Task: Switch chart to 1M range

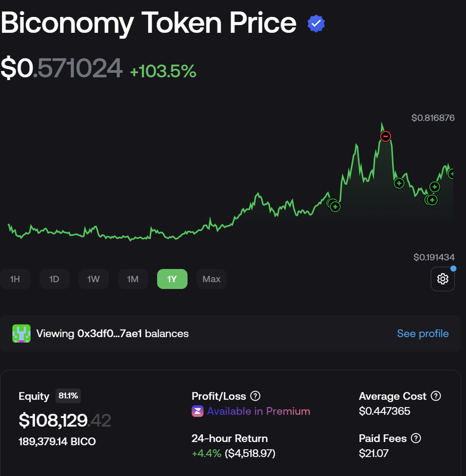Action: pos(133,279)
